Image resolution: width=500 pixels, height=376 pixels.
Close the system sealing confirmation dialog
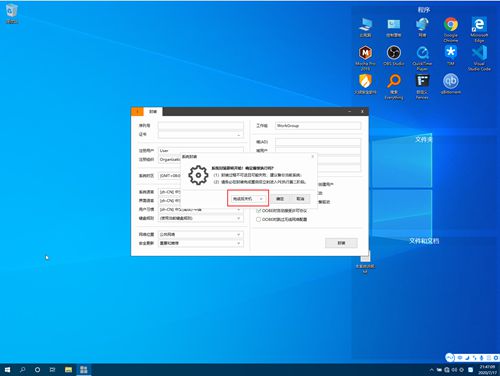point(312,156)
